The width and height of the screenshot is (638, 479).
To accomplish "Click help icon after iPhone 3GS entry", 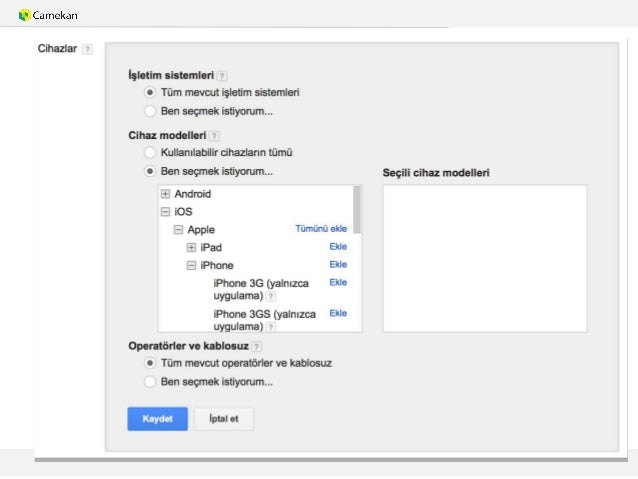I will [271, 327].
